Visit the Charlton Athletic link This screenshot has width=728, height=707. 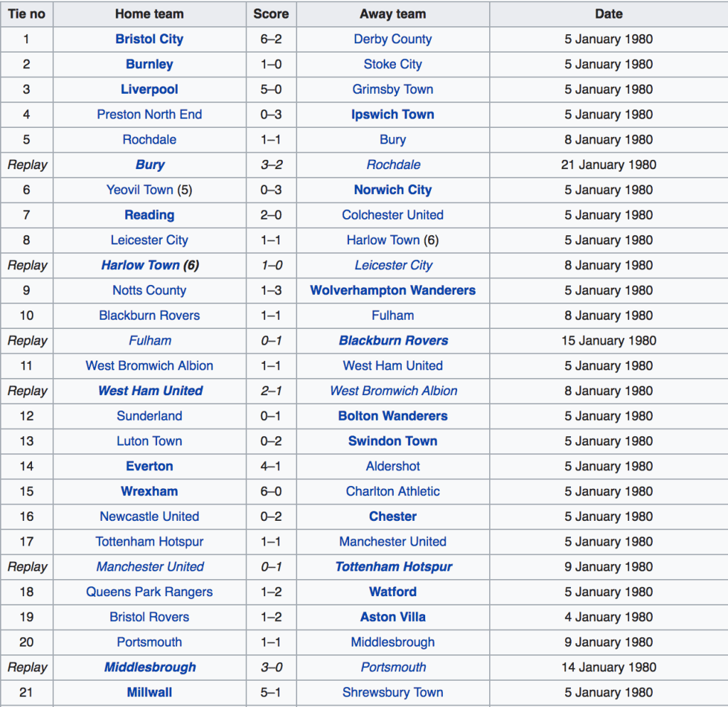392,491
